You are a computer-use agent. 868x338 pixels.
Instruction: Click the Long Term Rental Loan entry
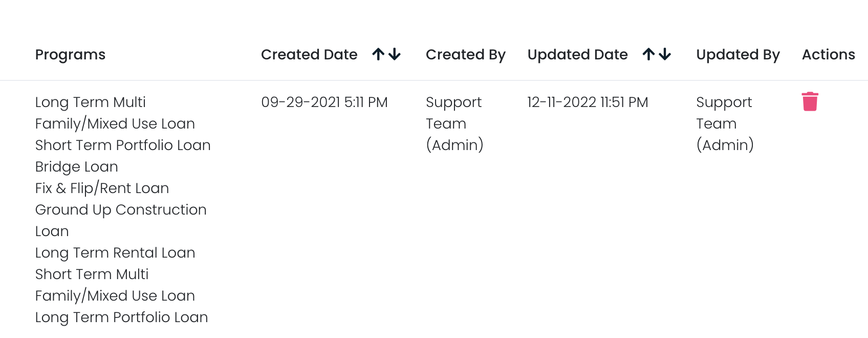click(x=115, y=252)
